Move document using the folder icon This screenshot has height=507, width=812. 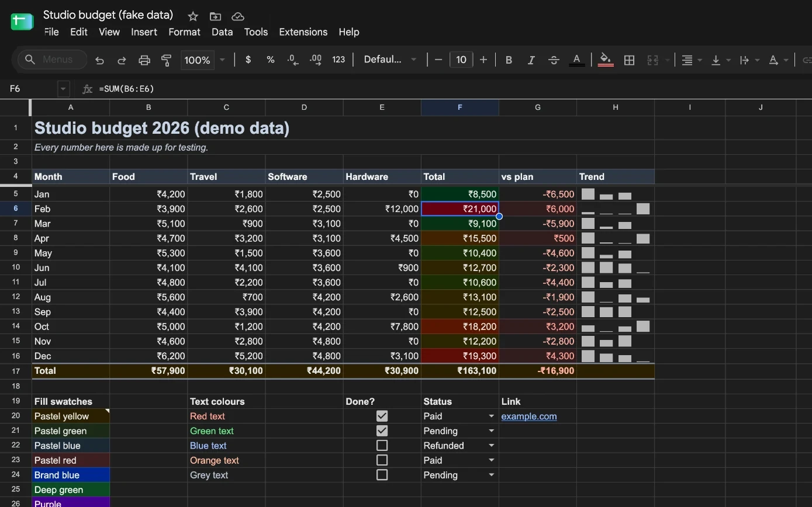click(215, 16)
